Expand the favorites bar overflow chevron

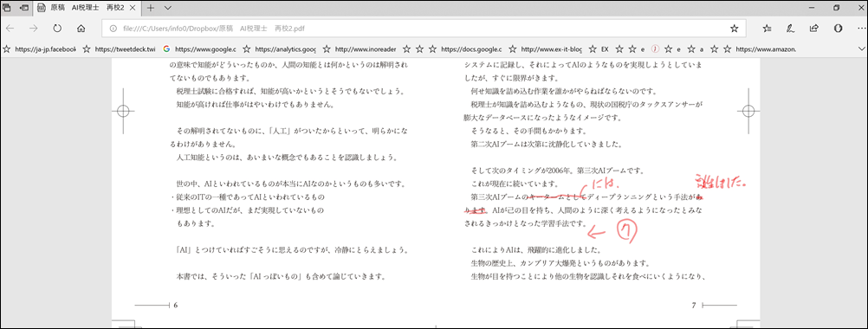tap(861, 48)
